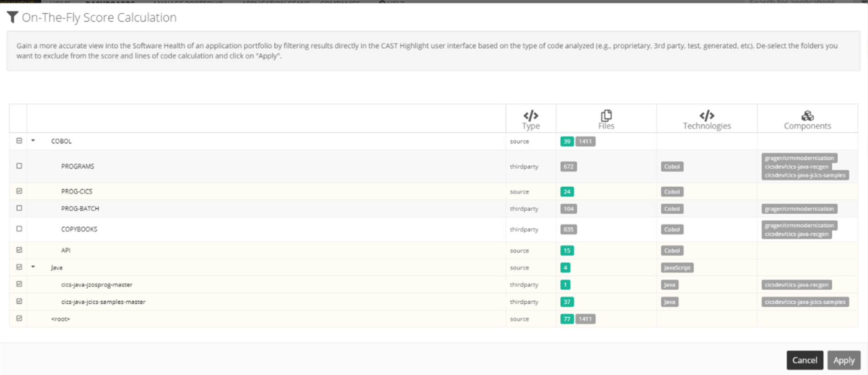Click the Files column documents icon
868x375 pixels.
(x=606, y=115)
